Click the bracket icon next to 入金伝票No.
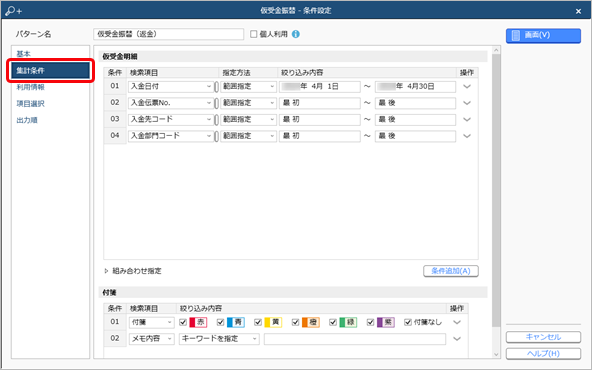 (216, 103)
